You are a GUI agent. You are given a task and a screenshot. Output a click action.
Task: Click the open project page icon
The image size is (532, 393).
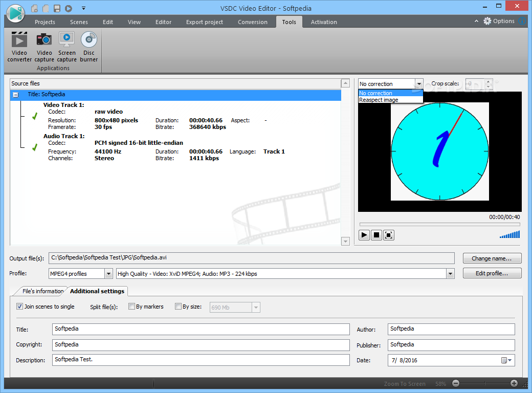46,8
